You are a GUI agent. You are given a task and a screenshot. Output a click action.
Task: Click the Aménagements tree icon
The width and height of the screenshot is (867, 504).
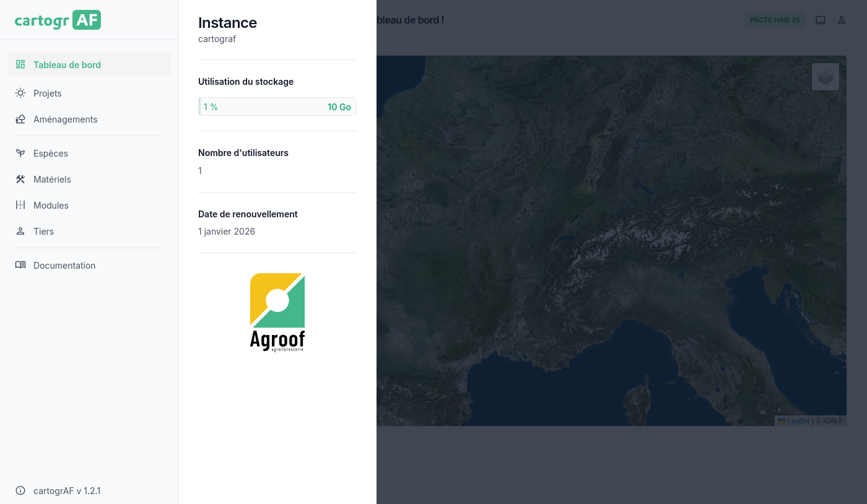point(20,119)
